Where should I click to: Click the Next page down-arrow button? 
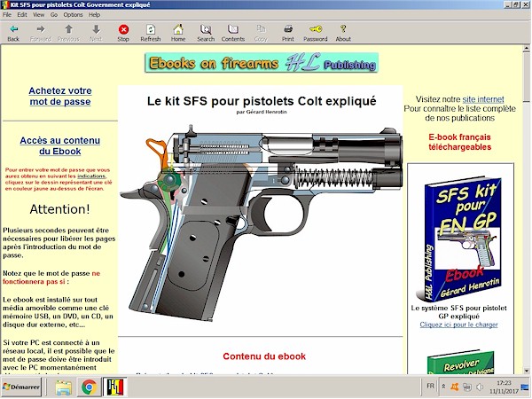pos(96,33)
